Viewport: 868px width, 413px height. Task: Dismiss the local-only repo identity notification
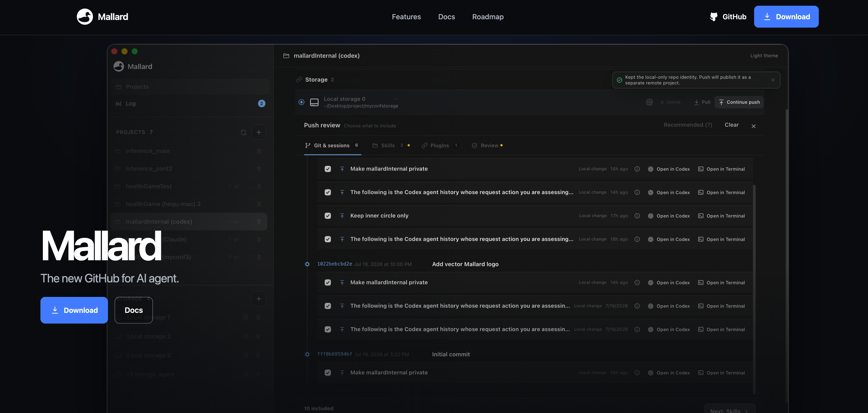(773, 80)
